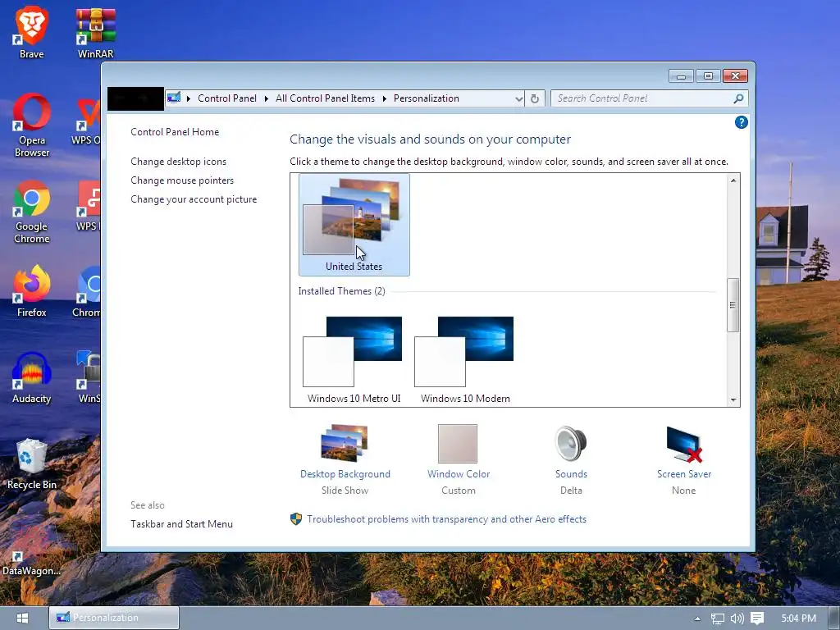Apply the Windows 10 Metro UI theme

(354, 359)
